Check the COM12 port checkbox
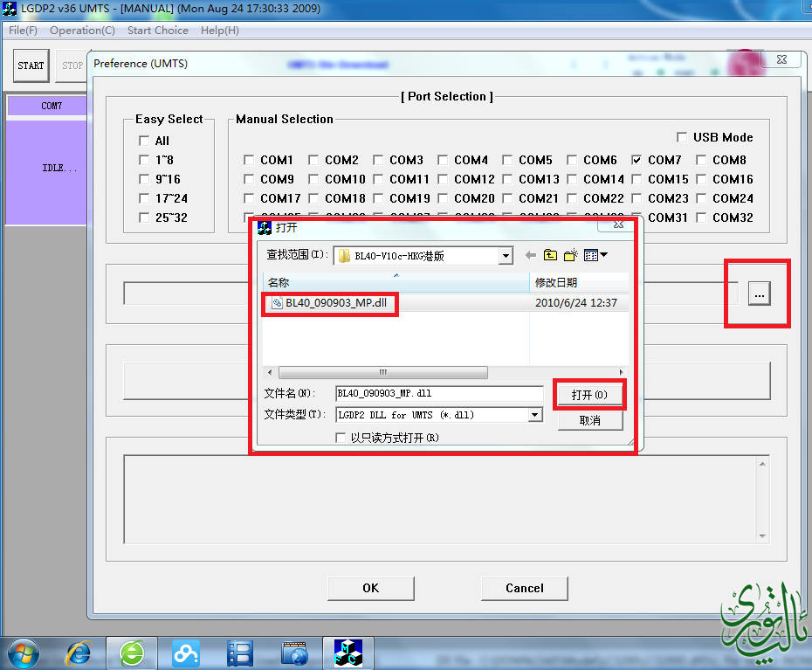The height and width of the screenshot is (670, 812). pos(443,179)
